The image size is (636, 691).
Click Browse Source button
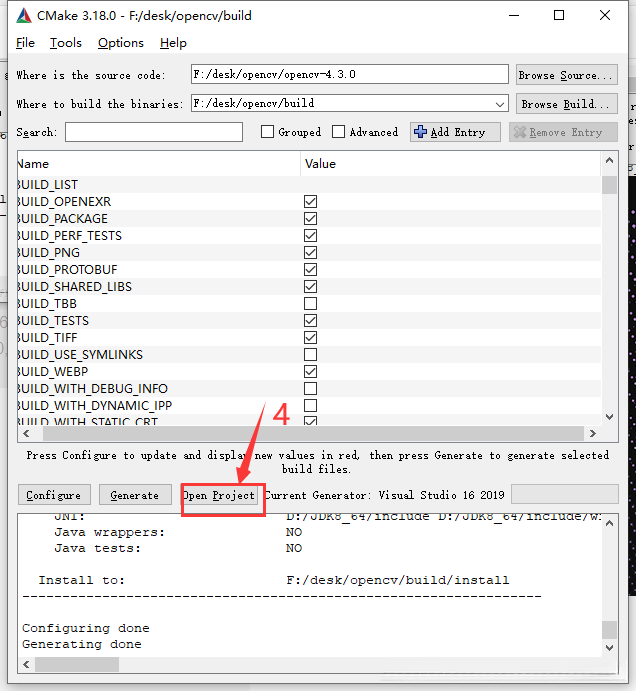click(x=566, y=75)
